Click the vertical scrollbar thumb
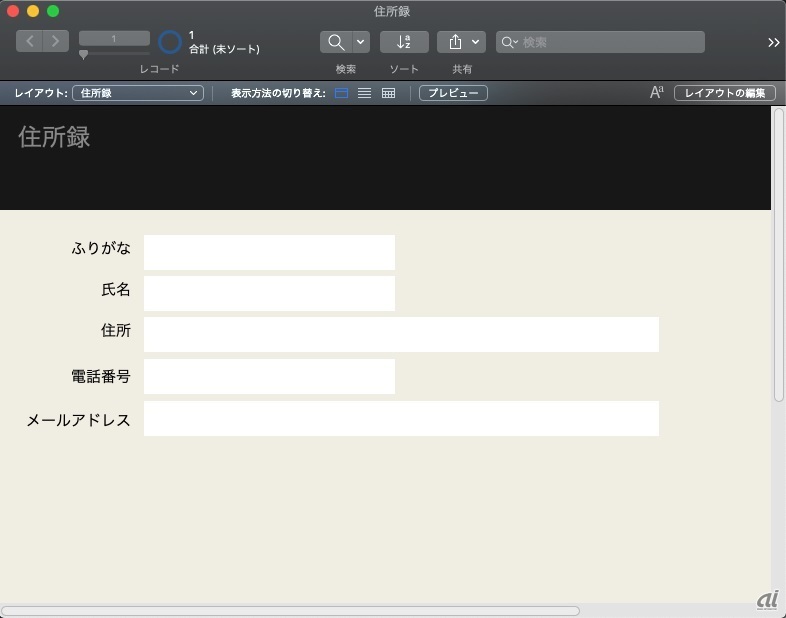 [778, 255]
